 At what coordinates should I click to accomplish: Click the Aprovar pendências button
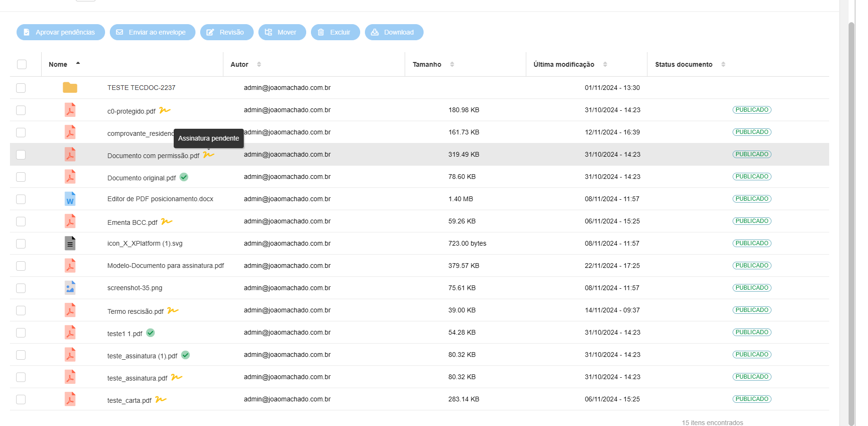(61, 32)
